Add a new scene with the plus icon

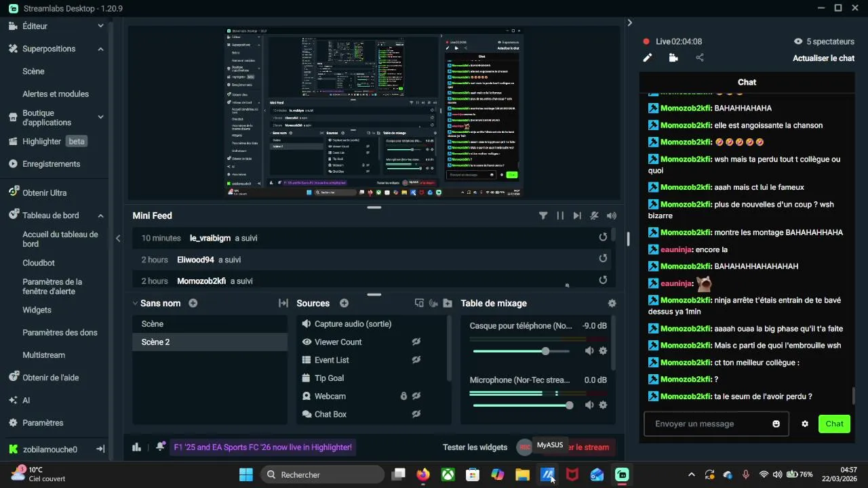coord(193,303)
